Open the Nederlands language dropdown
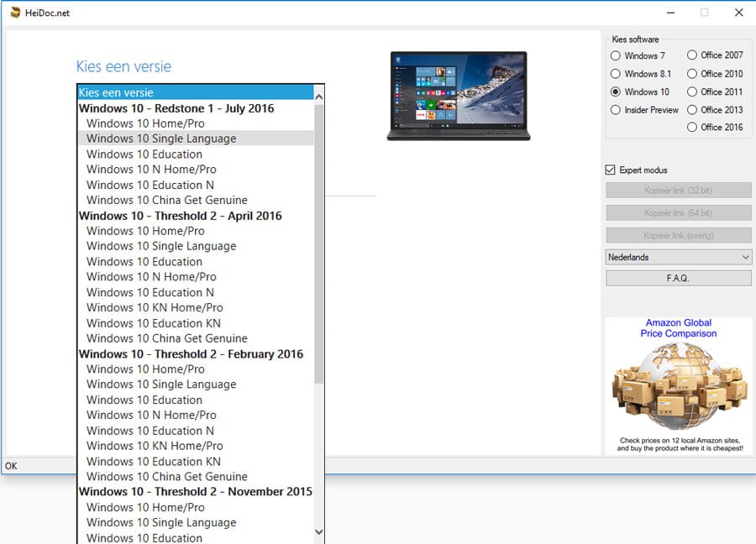 coord(679,257)
